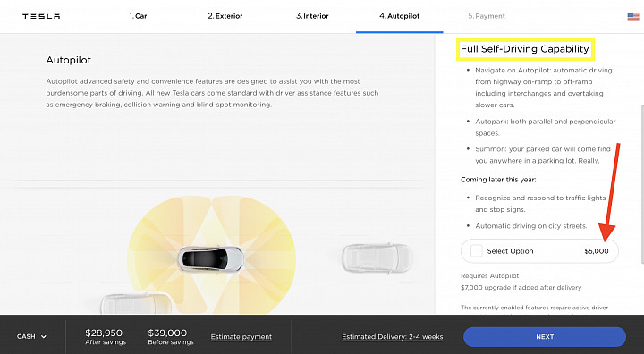Open the Estimate payment link
The width and height of the screenshot is (644, 354).
pyautogui.click(x=241, y=337)
